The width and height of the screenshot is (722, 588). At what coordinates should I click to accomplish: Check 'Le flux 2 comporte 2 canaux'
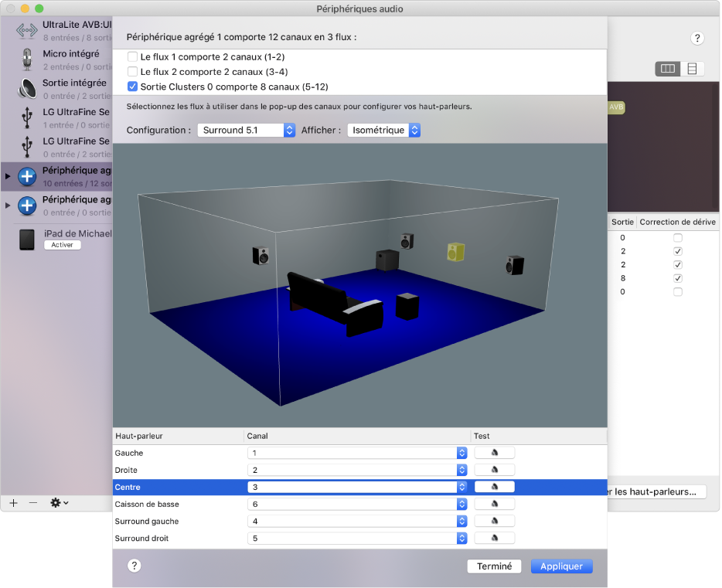click(133, 72)
